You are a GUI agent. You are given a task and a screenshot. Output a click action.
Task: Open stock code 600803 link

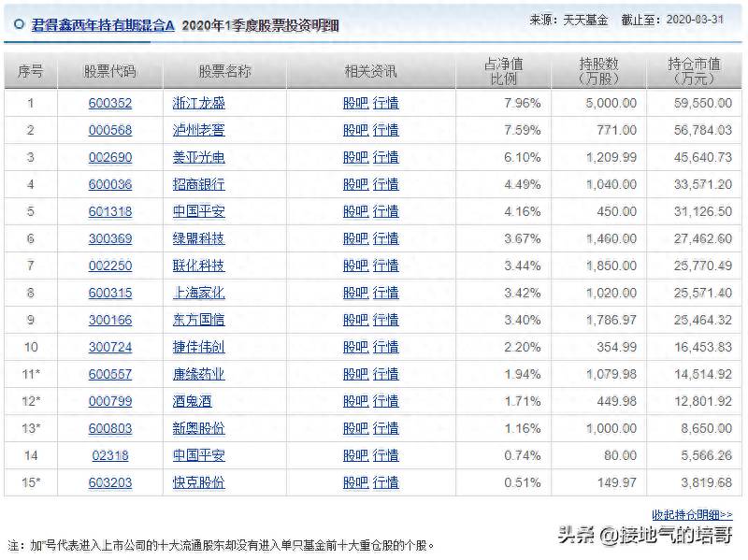(x=110, y=428)
